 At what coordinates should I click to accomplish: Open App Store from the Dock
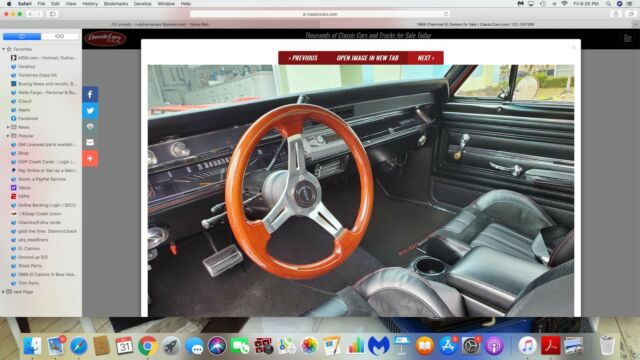[448, 346]
